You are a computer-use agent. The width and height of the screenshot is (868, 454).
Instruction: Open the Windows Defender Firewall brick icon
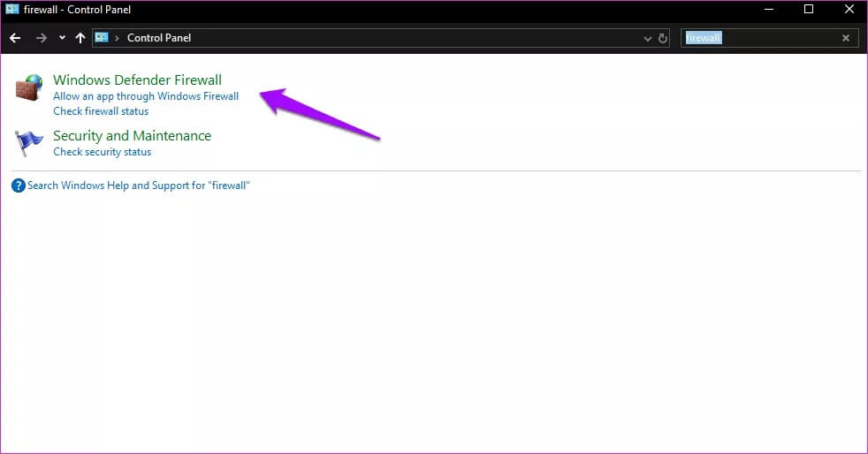[29, 87]
